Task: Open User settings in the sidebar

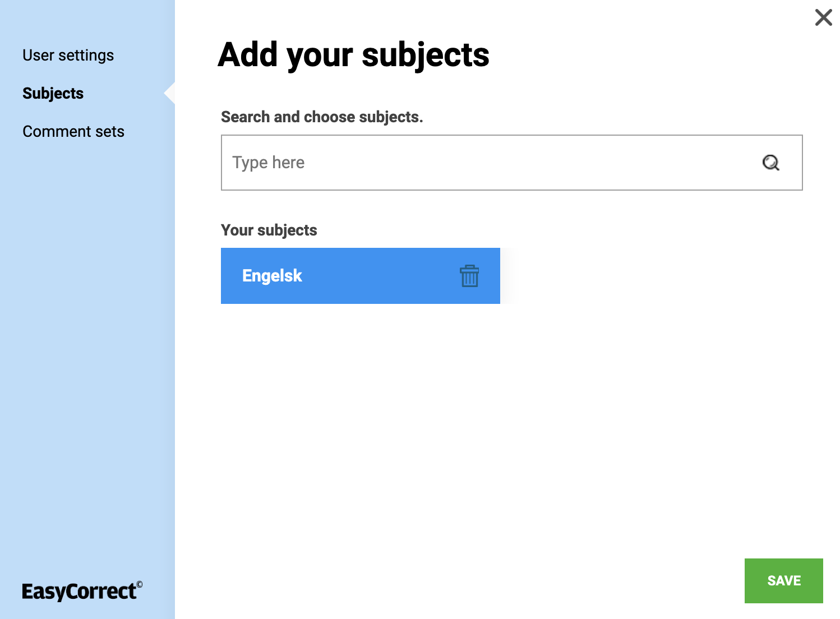Action: click(68, 56)
